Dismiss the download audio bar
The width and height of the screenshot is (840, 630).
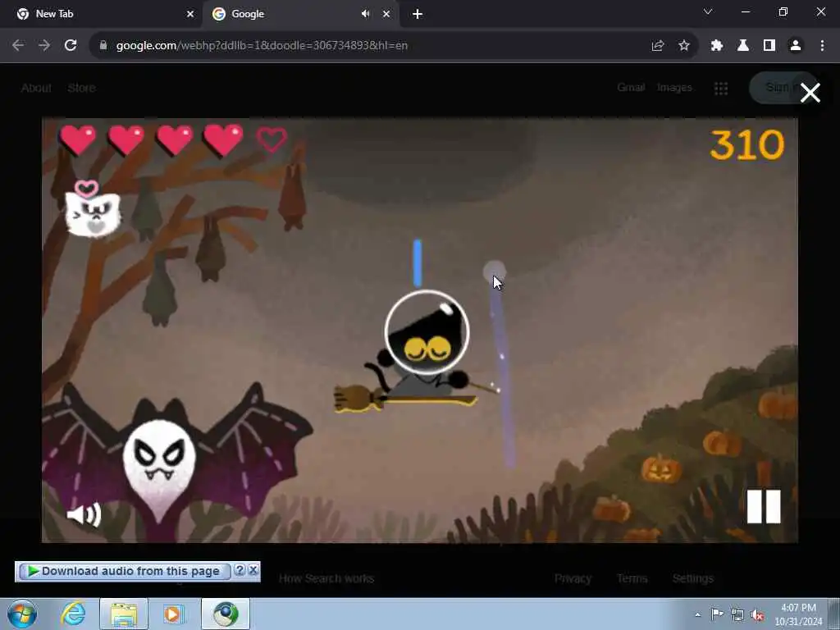click(x=253, y=570)
